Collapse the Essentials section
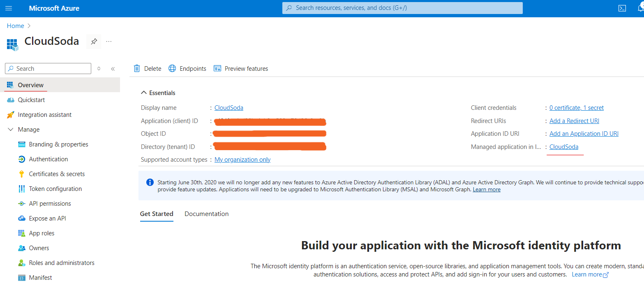 click(x=143, y=93)
